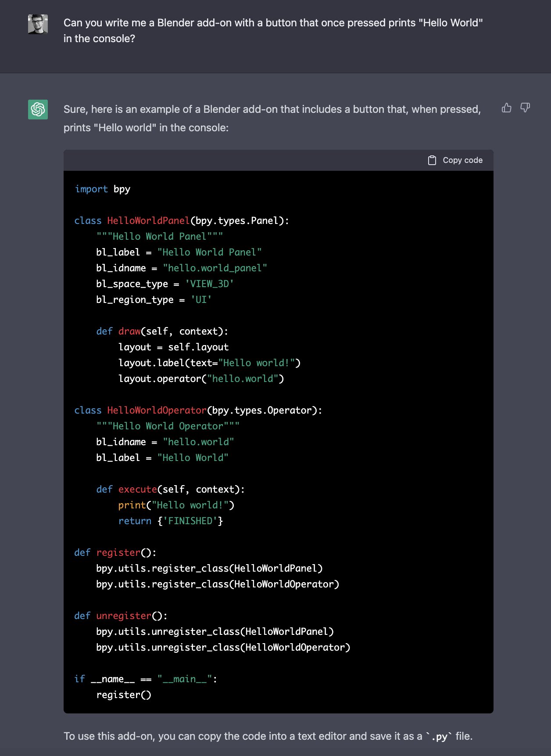
Task: Click the 'def draw(self, context):' line
Action: (x=162, y=331)
